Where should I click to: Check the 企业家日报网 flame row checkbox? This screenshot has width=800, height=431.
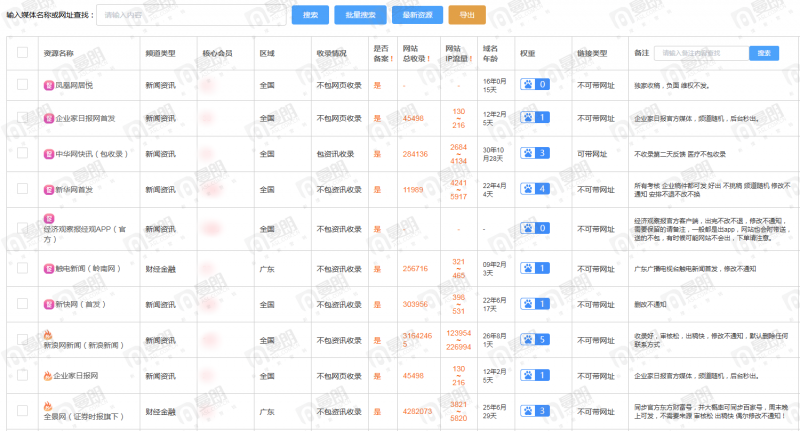22,375
